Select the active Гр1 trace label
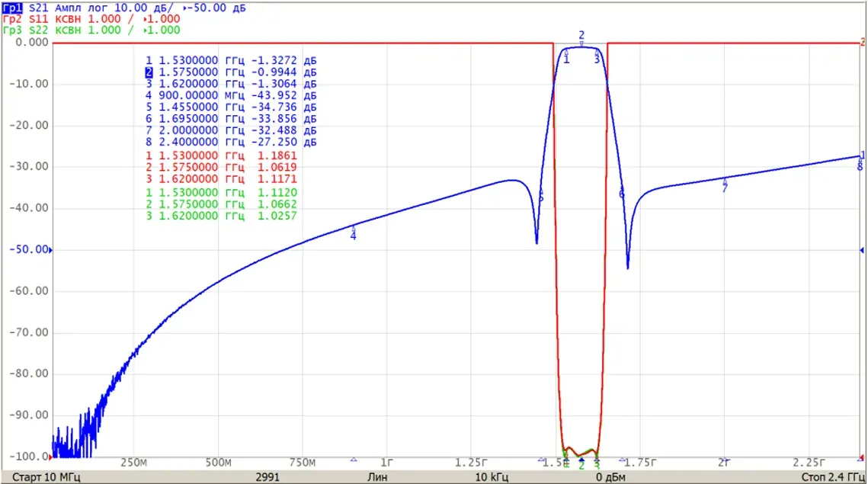This screenshot has height=484, width=868. (12, 8)
